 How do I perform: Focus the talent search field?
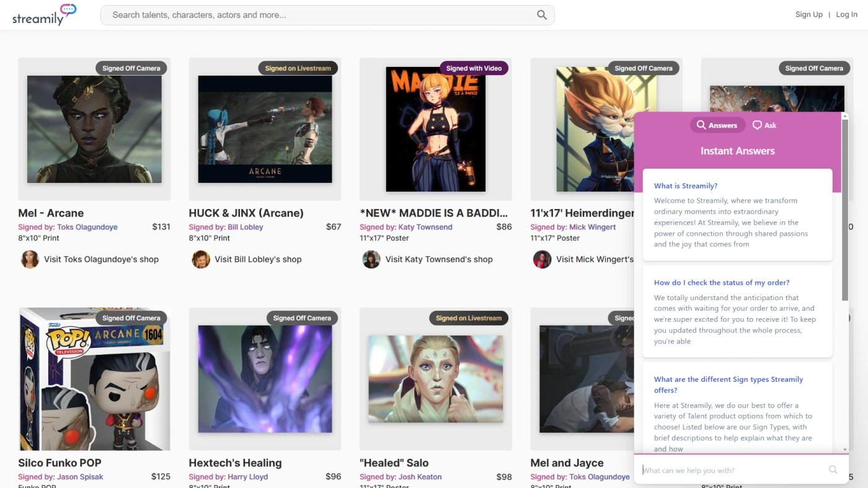[x=327, y=15]
